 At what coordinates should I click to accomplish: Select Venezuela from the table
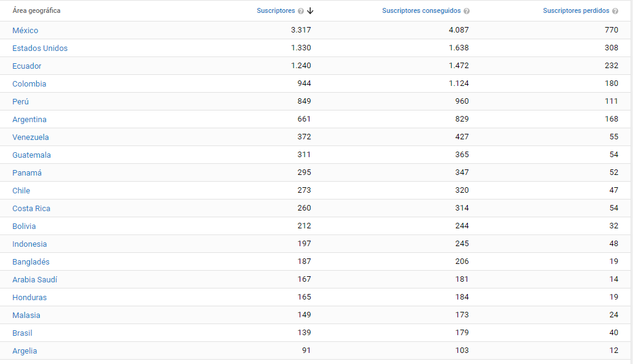[30, 137]
